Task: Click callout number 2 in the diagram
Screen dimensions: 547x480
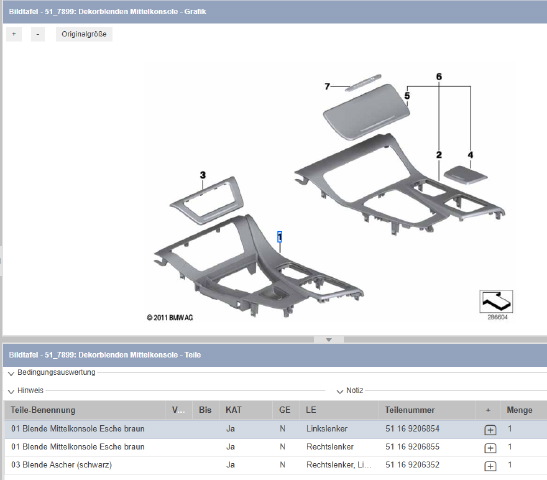Action: coord(439,155)
